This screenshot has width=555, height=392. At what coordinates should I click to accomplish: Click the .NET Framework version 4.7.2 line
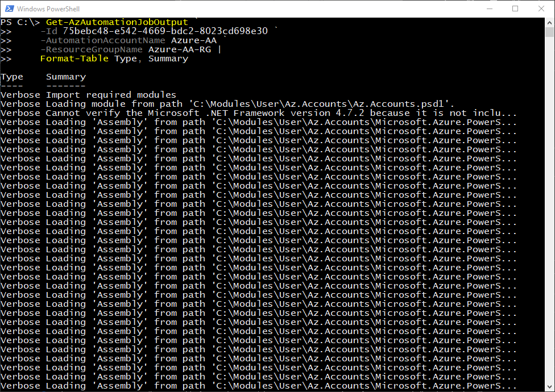[x=258, y=113]
